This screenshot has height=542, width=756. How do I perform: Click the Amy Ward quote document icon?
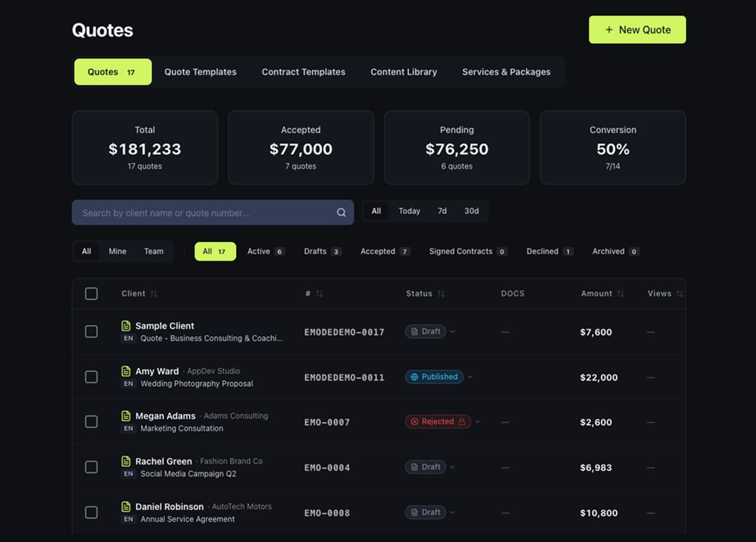click(x=126, y=371)
